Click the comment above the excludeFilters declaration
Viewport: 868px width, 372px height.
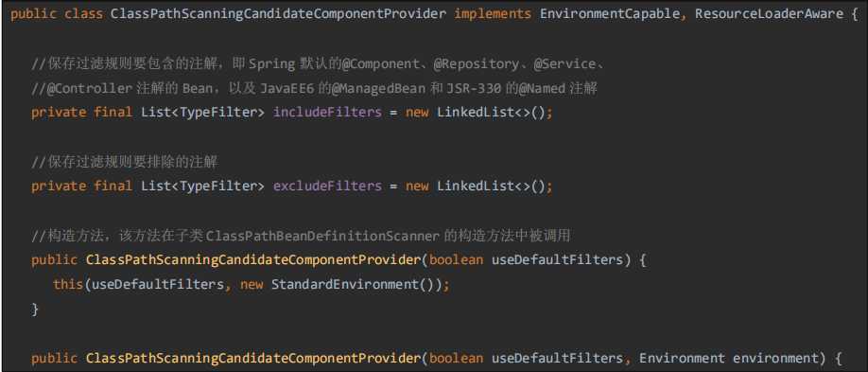tap(125, 162)
